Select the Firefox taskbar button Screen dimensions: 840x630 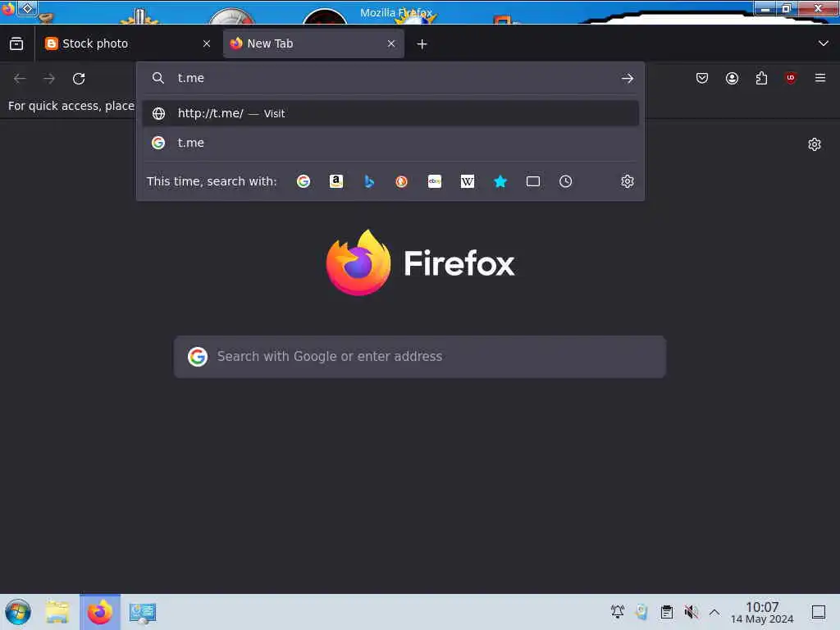pos(100,612)
